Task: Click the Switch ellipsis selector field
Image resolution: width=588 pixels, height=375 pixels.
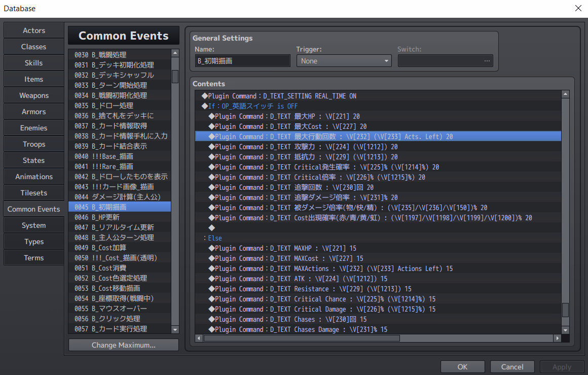Action: pos(445,61)
